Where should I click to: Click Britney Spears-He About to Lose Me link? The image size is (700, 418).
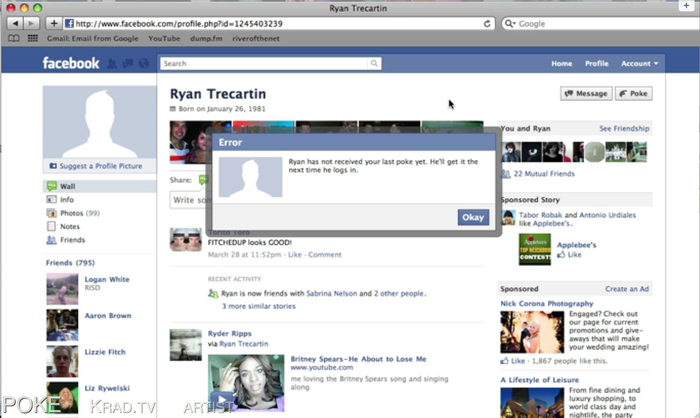[x=358, y=359]
